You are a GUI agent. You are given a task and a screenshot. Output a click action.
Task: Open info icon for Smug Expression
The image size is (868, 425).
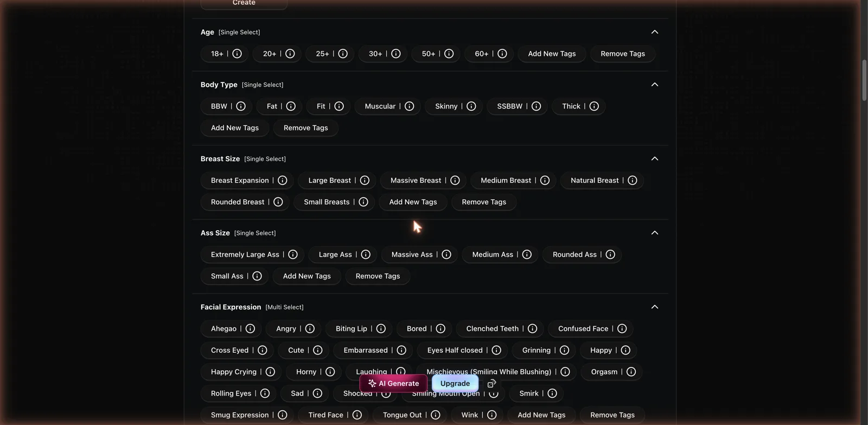(x=283, y=415)
